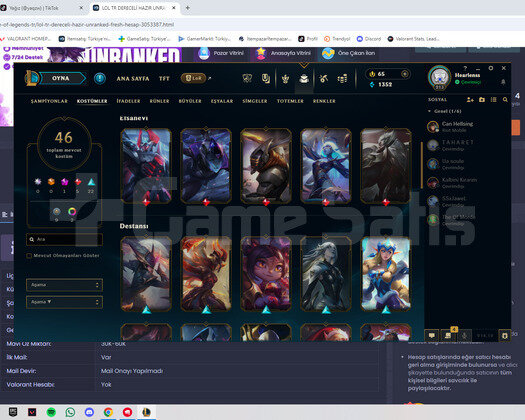
Task: Switch to the Rünler tab
Action: click(x=159, y=101)
